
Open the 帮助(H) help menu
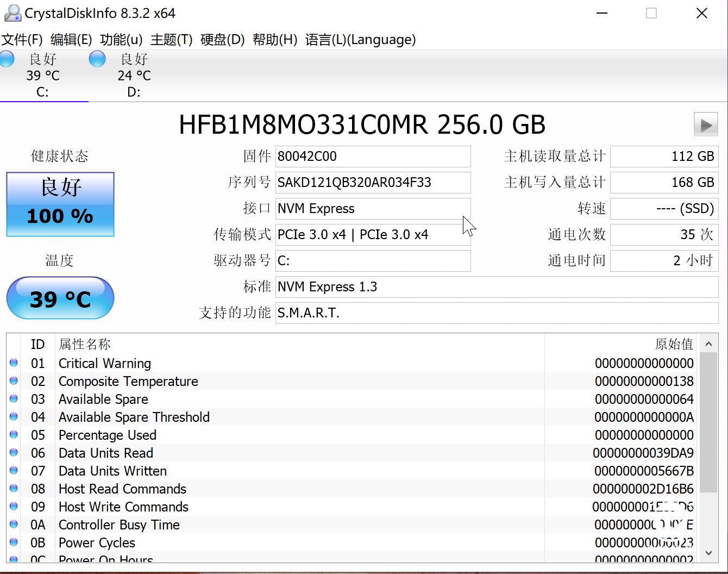click(275, 39)
